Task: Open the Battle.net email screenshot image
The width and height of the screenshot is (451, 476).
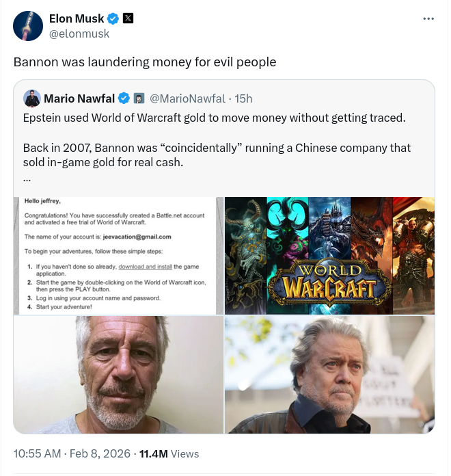Action: [x=119, y=256]
